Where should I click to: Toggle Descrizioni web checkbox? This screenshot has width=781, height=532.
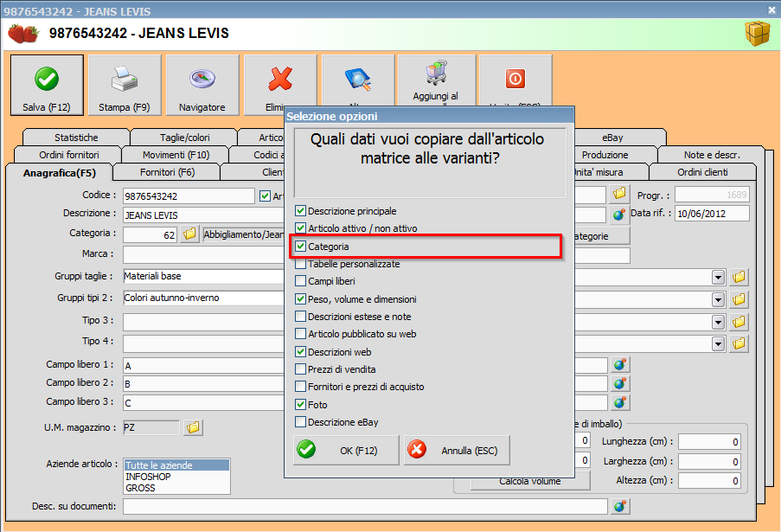300,352
